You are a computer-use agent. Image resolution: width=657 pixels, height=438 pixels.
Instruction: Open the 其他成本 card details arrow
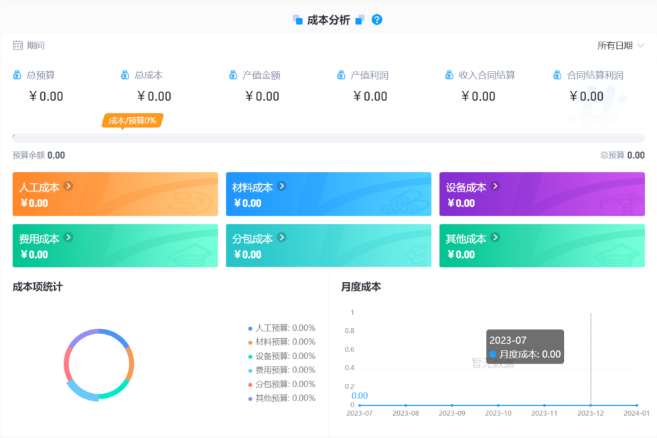click(x=495, y=238)
